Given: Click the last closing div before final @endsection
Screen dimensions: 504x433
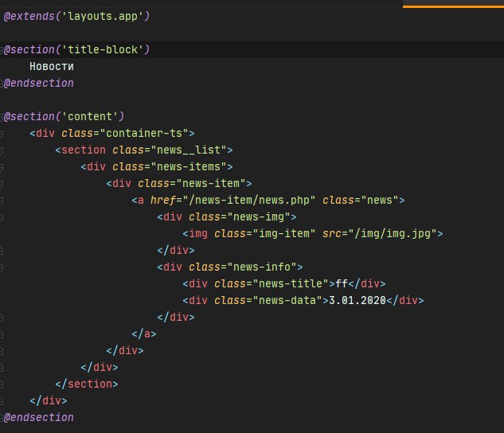Looking at the screenshot, I should point(49,400).
